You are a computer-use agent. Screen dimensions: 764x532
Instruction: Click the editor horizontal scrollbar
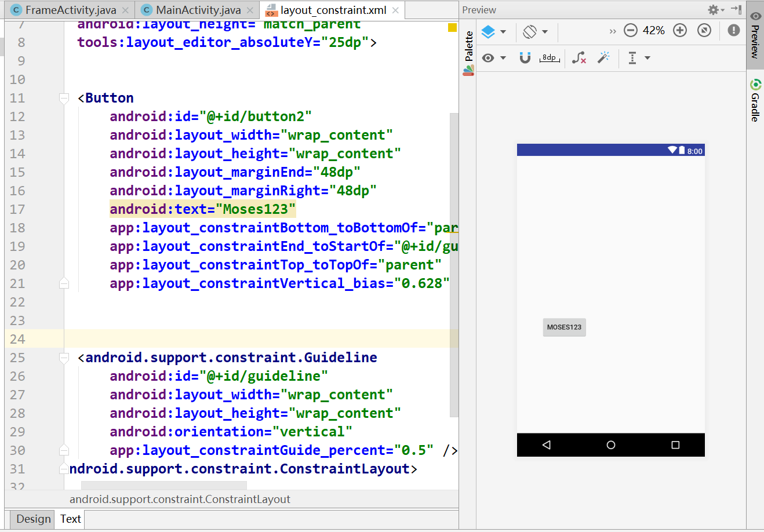(164, 485)
